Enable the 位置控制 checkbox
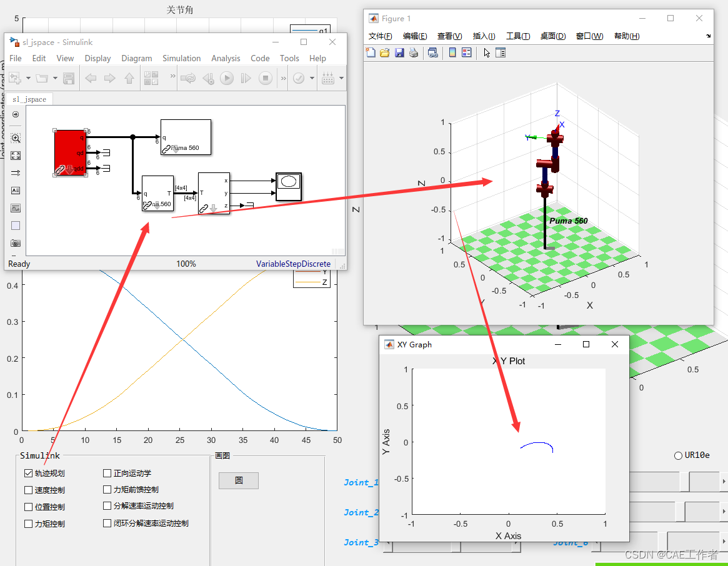Viewport: 728px width, 566px height. coord(28,507)
